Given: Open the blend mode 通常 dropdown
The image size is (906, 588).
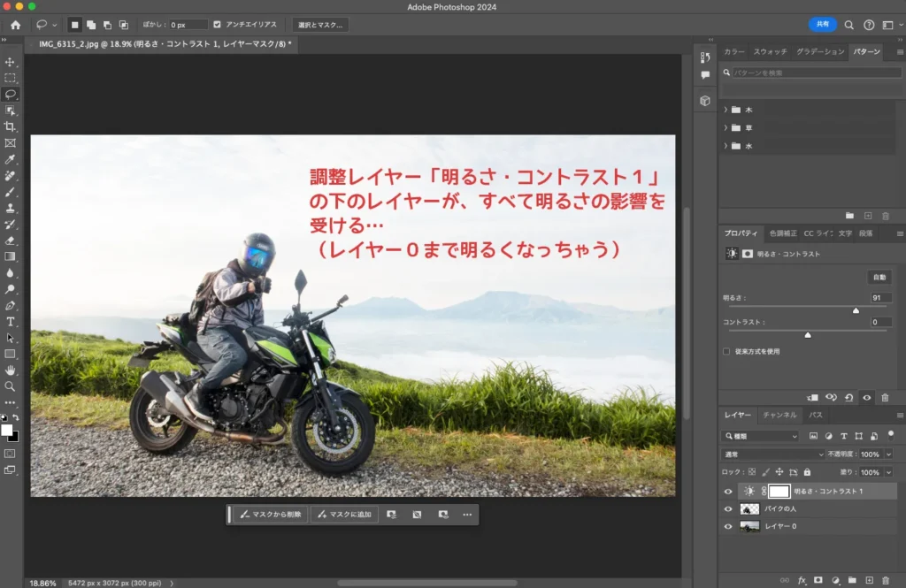Looking at the screenshot, I should [x=772, y=454].
